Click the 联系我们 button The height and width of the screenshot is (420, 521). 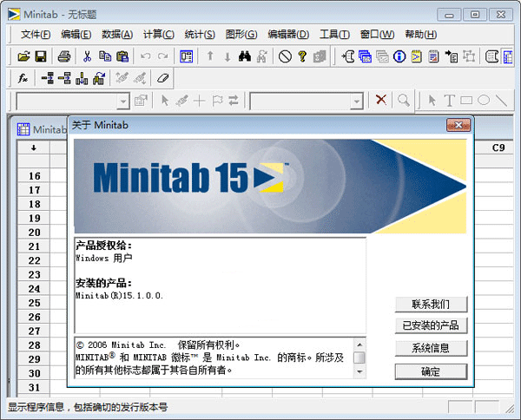431,304
